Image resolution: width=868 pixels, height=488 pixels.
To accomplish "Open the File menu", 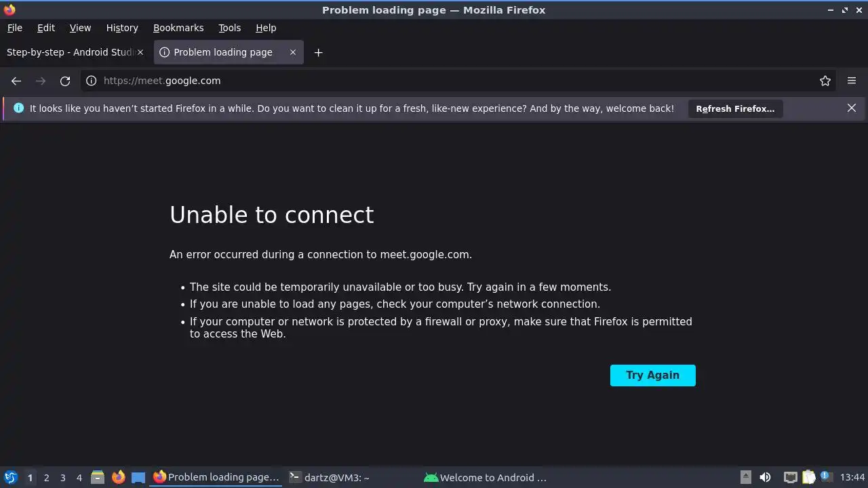I will [x=14, y=28].
